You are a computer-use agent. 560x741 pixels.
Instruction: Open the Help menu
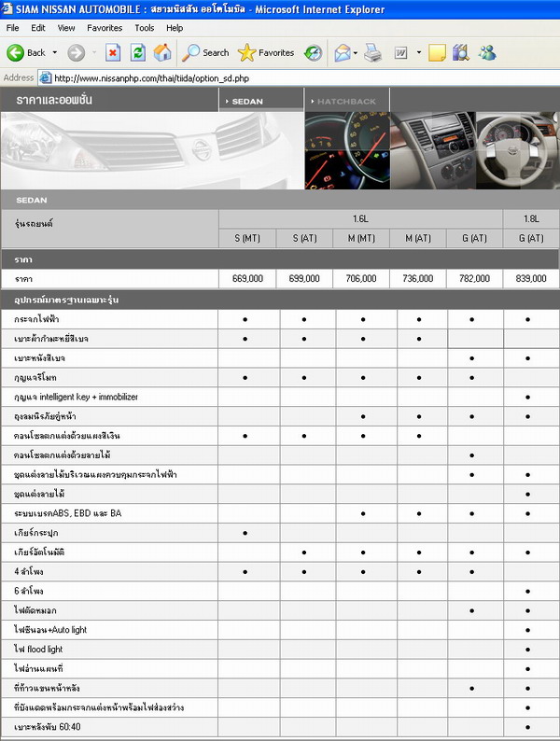(x=175, y=28)
